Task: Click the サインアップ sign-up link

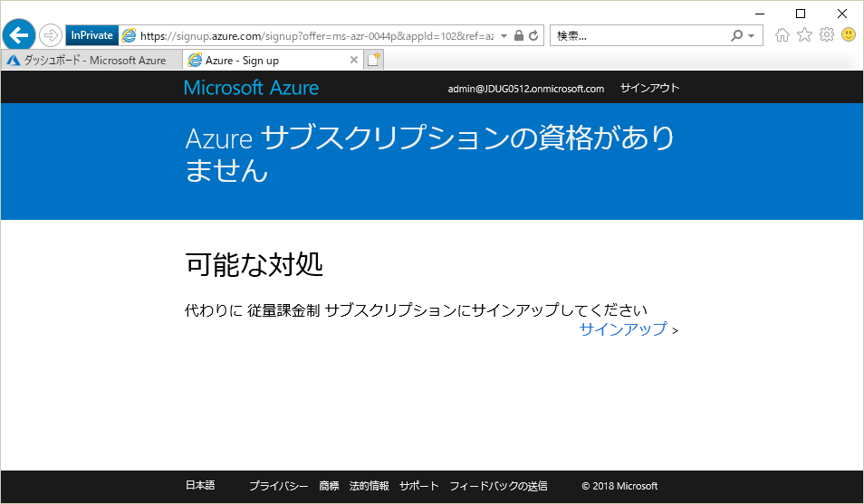Action: tap(623, 328)
